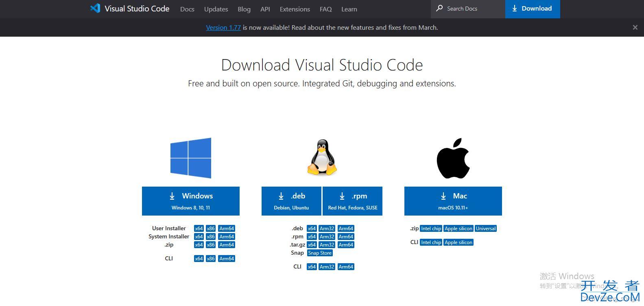
Task: Click the 'Free and built on open source' tagline
Action: 322,84
